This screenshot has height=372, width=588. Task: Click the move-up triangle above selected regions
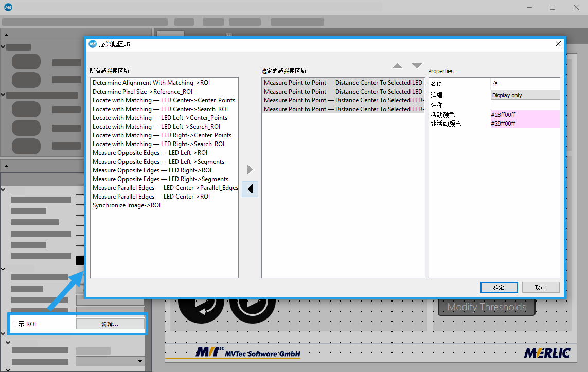pos(397,66)
